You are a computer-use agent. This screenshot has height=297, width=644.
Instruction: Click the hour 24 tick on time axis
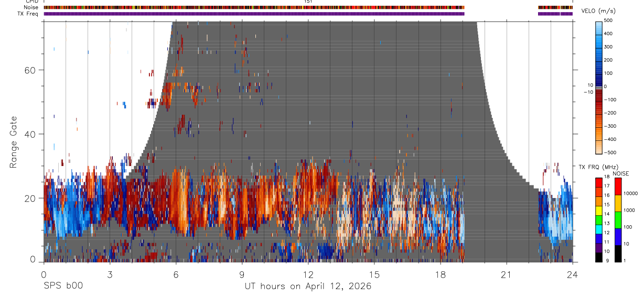572,274
